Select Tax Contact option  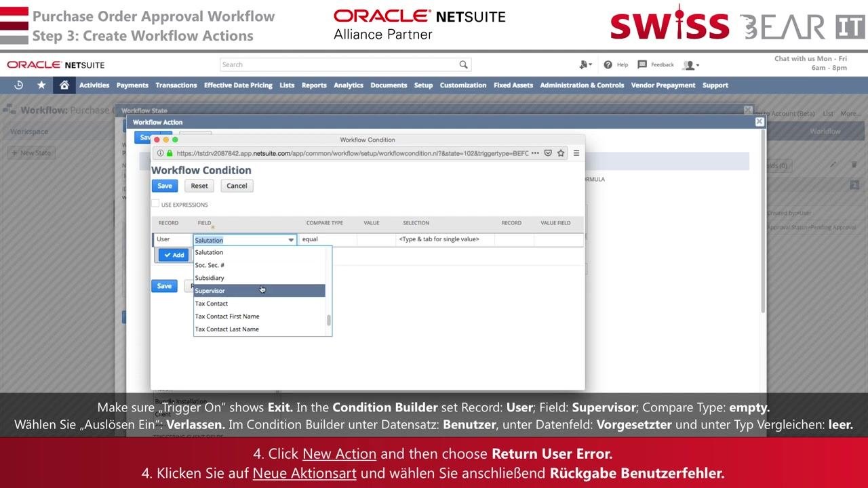[260, 304]
